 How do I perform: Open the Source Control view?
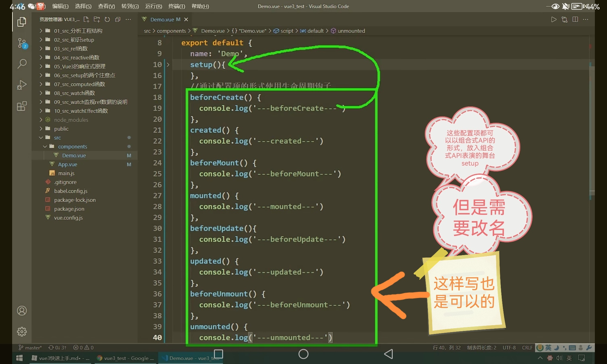[22, 43]
